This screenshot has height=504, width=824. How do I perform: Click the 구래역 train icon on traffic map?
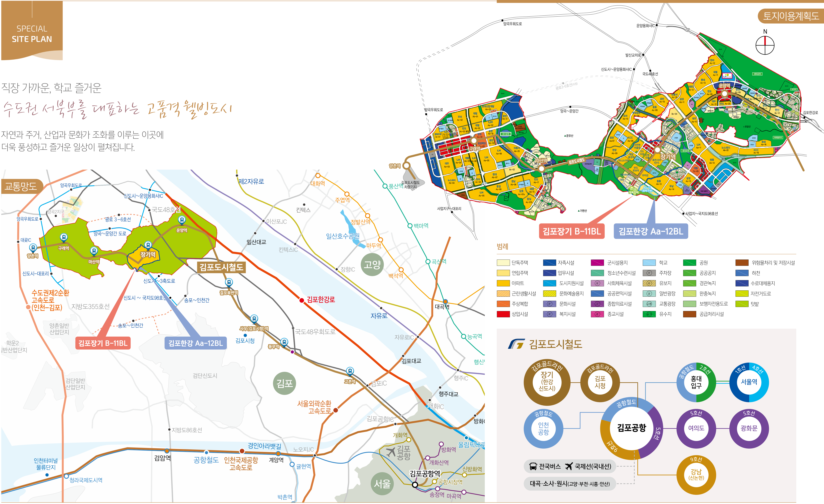[x=64, y=238]
